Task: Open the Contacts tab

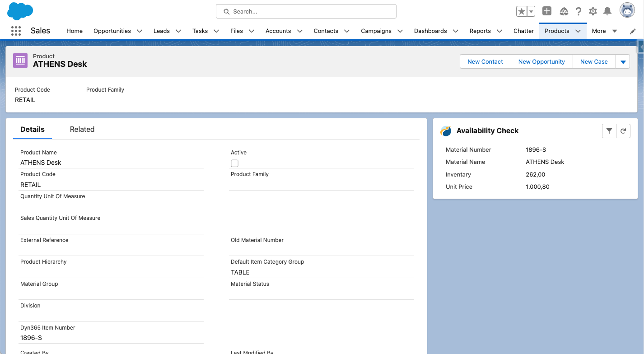Action: click(326, 31)
